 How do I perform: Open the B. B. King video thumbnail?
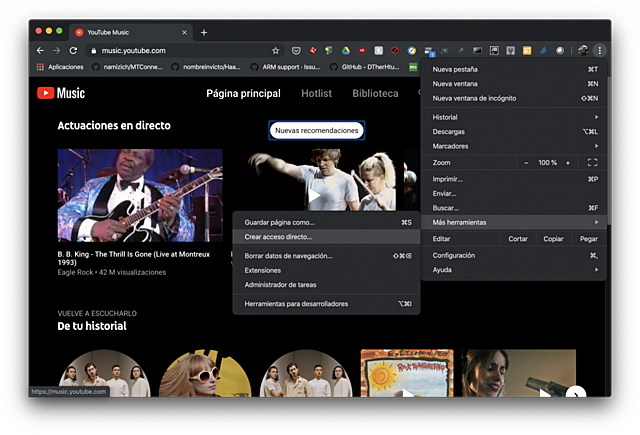point(140,195)
